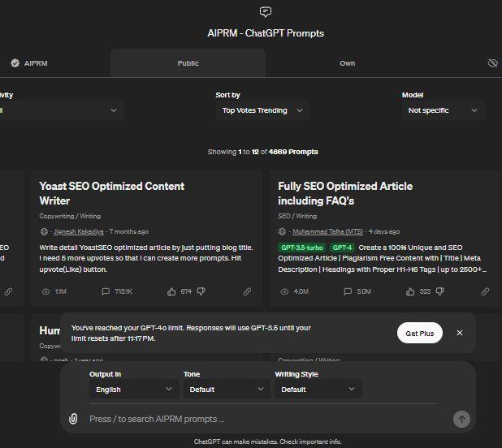The width and height of the screenshot is (502, 448).
Task: Focus the search AIPRM prompts input field
Action: point(262,419)
